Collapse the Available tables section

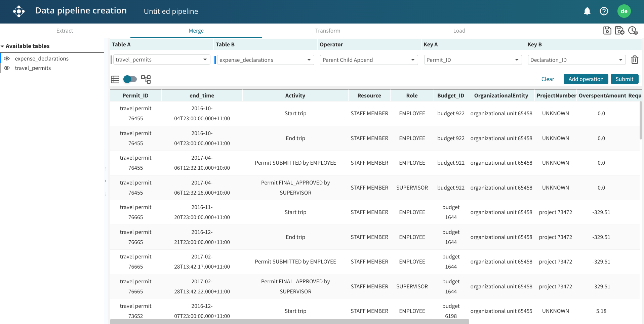point(3,46)
